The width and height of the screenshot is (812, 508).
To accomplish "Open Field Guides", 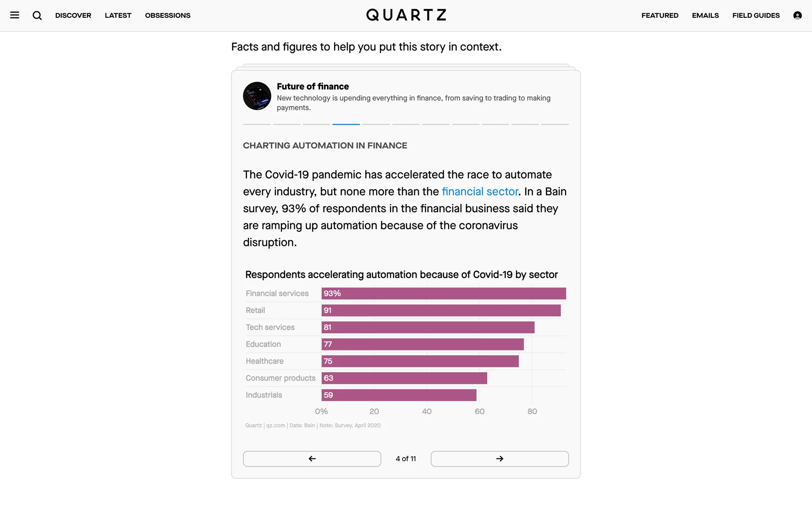I will point(756,15).
